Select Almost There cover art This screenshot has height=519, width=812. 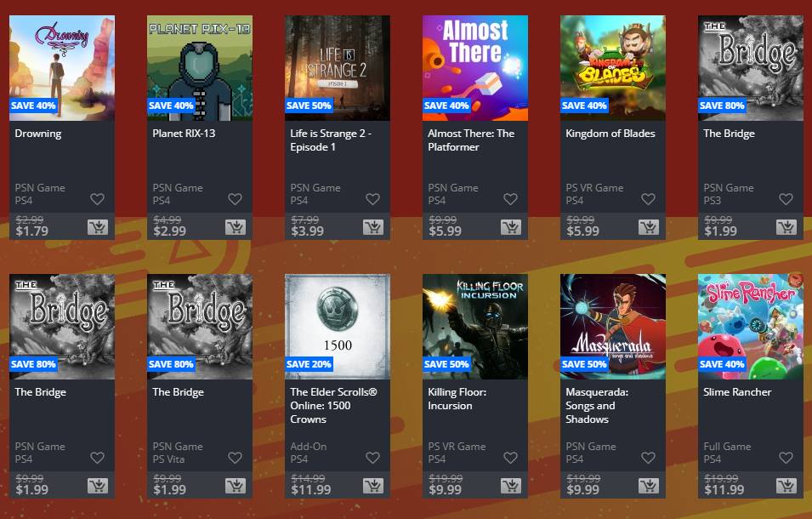coord(475,68)
